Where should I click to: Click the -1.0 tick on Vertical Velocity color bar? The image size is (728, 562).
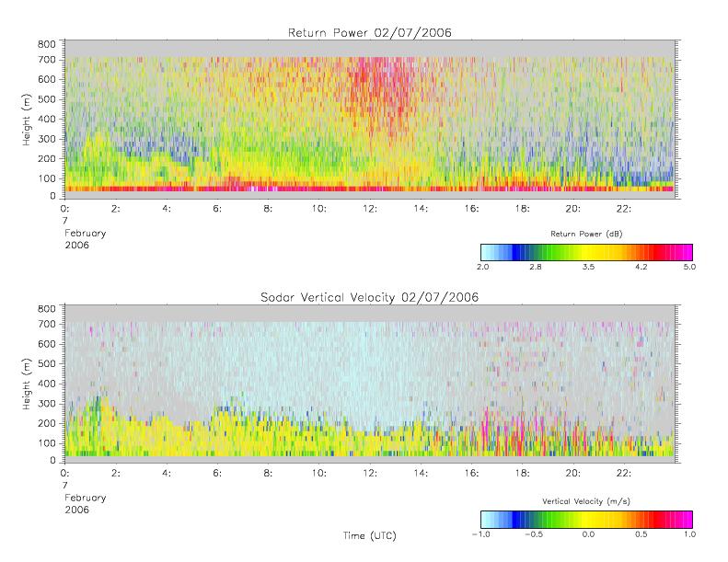click(x=481, y=534)
